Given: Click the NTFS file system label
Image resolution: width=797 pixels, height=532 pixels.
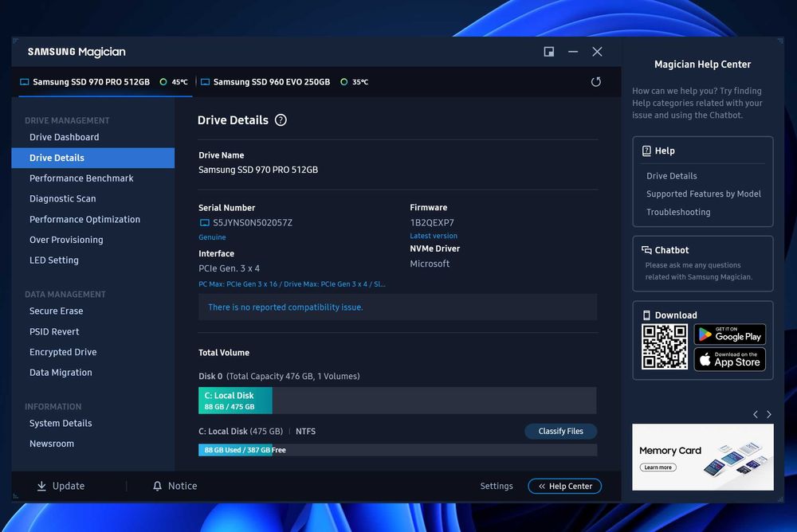Looking at the screenshot, I should 305,432.
